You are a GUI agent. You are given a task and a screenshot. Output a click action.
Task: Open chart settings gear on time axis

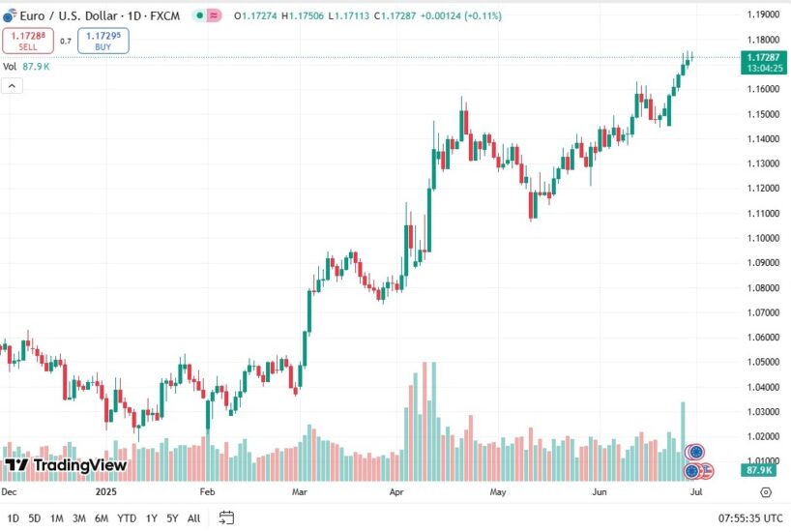click(765, 492)
